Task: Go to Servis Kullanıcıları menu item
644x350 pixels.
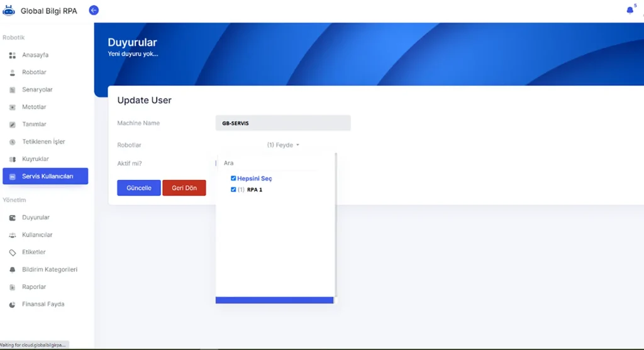Action: (45, 176)
